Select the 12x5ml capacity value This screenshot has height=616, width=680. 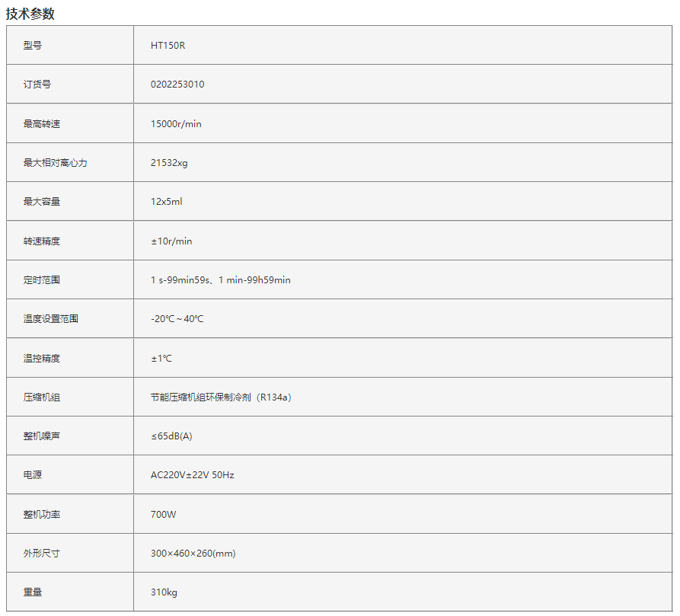pyautogui.click(x=166, y=202)
